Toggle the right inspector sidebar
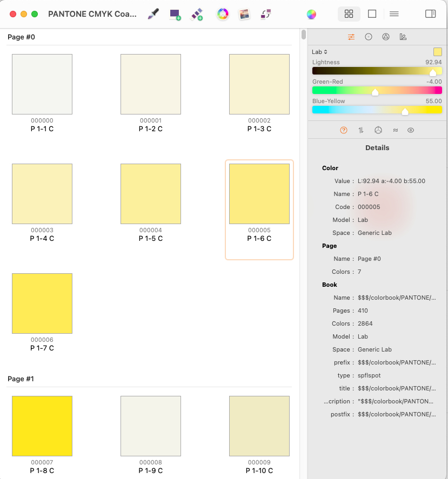The width and height of the screenshot is (448, 479). click(430, 14)
